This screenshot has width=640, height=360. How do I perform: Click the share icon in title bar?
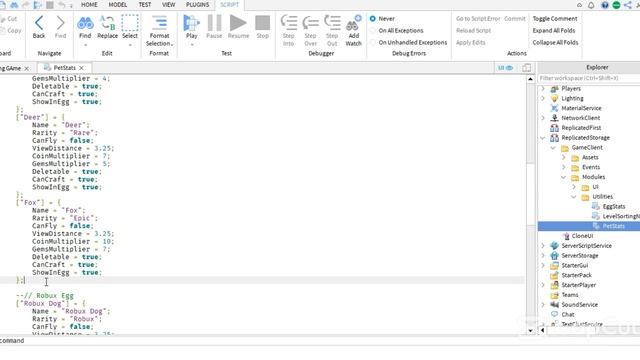627,5
